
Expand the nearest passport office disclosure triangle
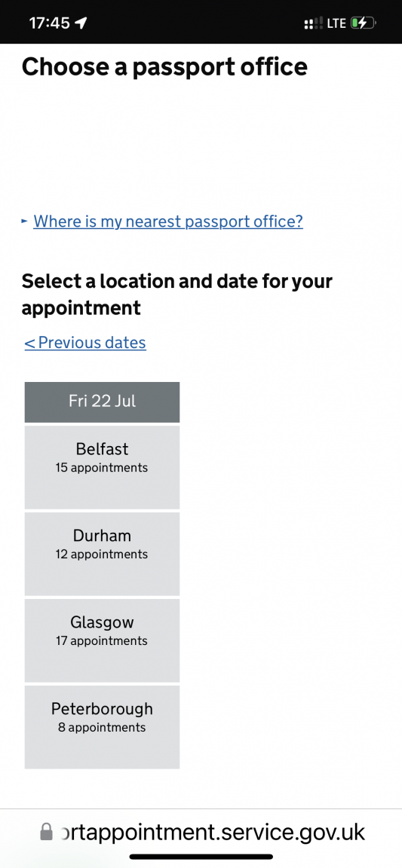point(24,222)
